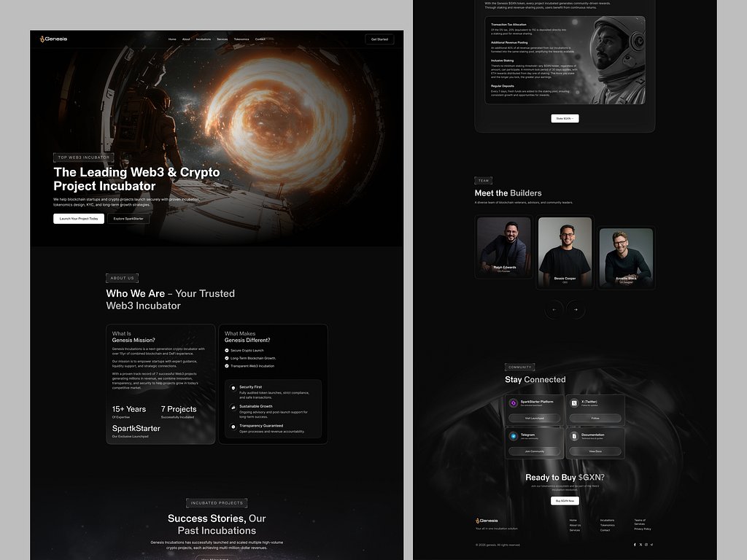Click the 'Meet the Builders' heading
747x560 pixels.
(x=508, y=192)
